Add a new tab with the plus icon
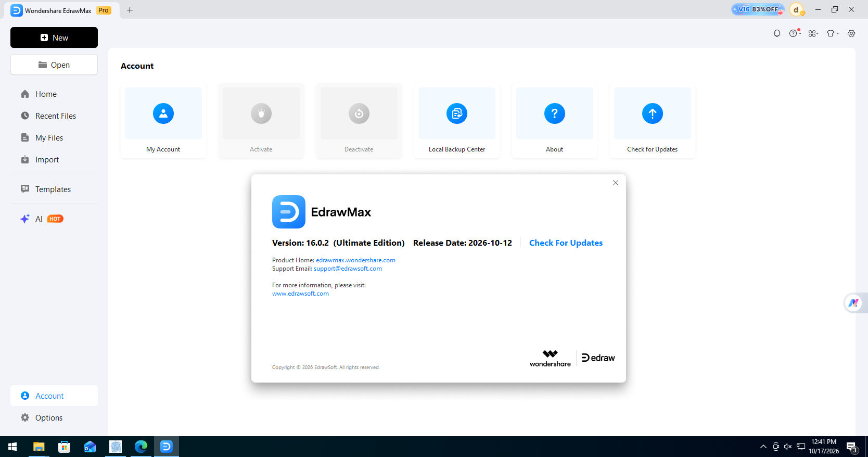This screenshot has width=868, height=457. [130, 10]
